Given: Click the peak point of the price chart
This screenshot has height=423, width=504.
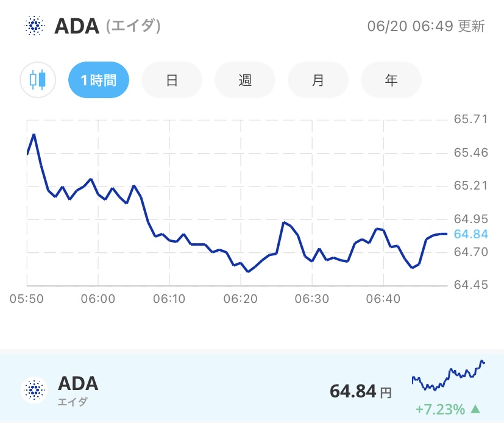Looking at the screenshot, I should (x=34, y=135).
